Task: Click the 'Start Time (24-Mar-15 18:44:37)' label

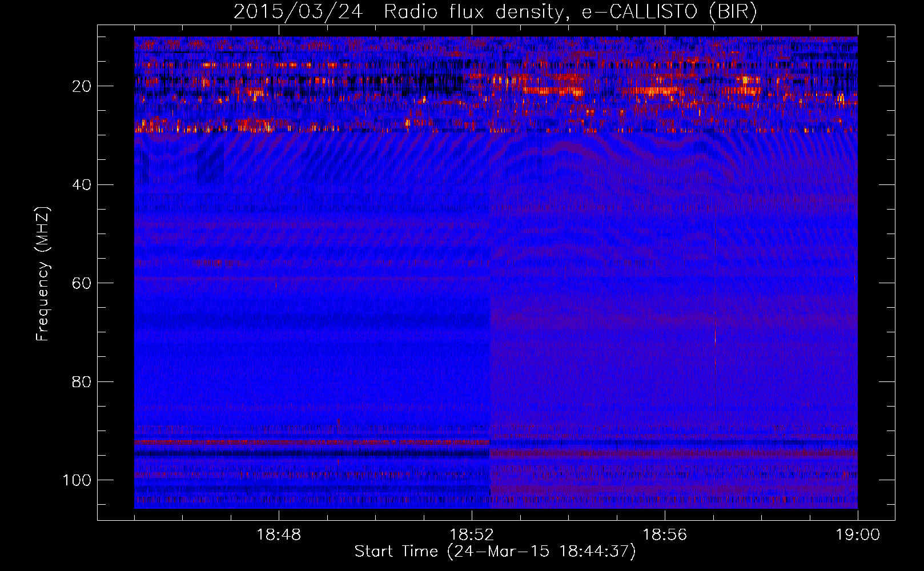Action: (x=495, y=552)
